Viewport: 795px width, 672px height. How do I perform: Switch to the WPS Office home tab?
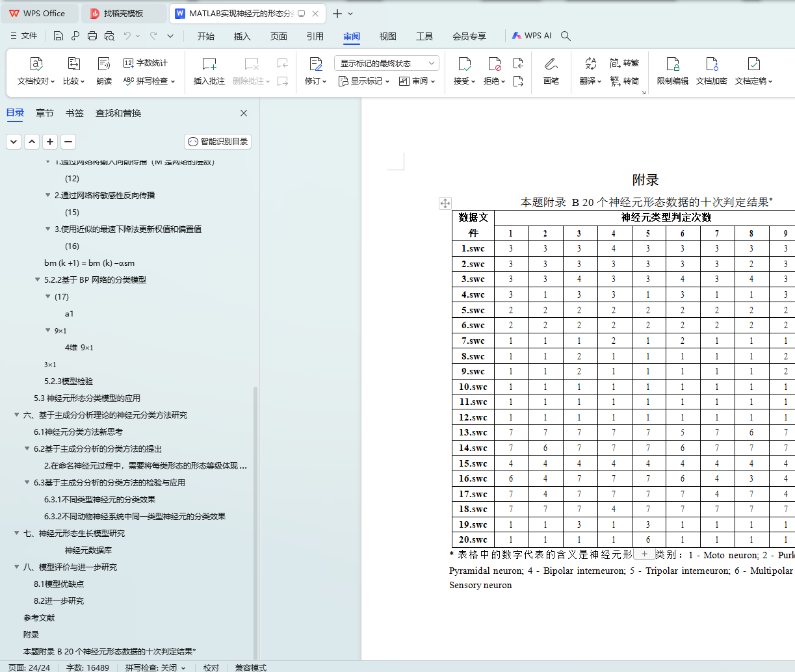click(40, 14)
